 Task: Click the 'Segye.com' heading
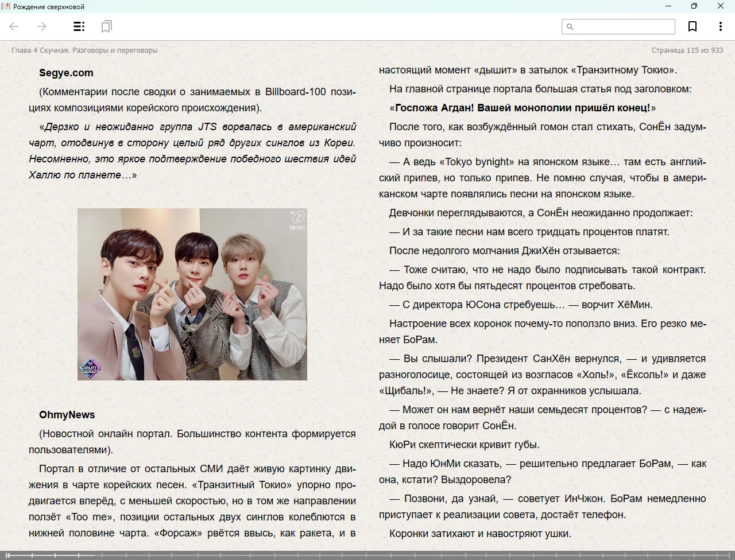point(66,73)
